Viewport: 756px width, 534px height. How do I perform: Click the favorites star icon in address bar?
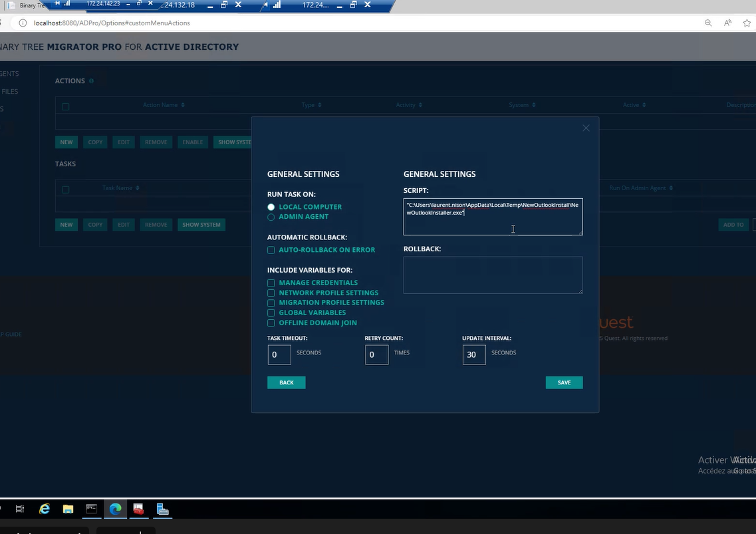(x=747, y=23)
